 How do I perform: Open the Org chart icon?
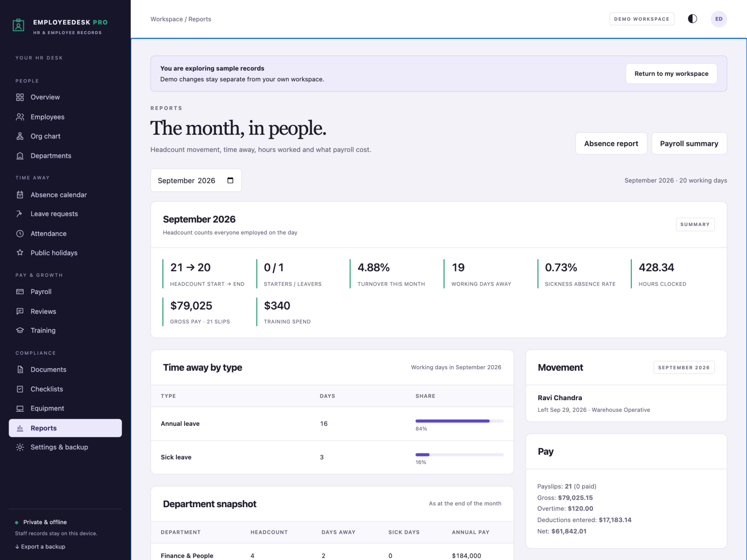pos(20,136)
